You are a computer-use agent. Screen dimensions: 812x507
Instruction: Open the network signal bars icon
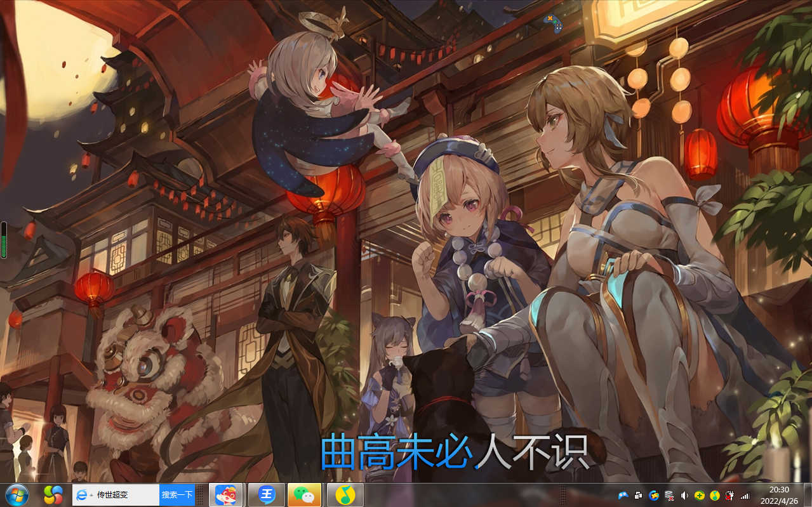pos(745,495)
